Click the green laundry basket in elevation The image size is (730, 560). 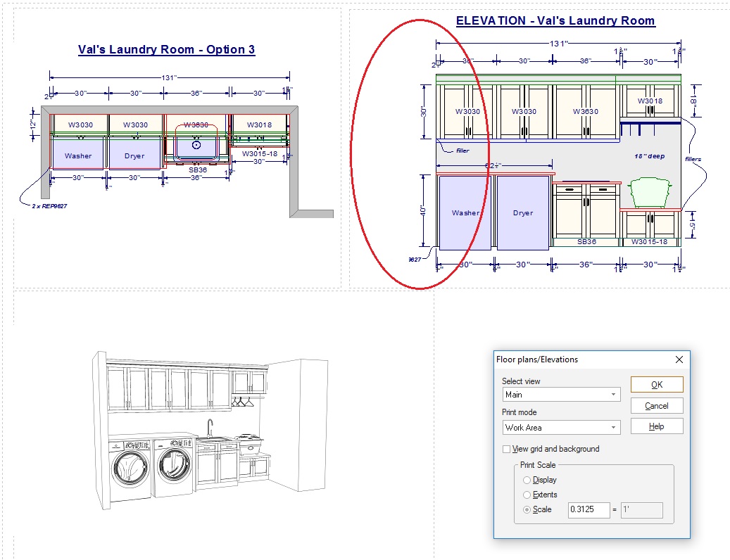pos(651,192)
